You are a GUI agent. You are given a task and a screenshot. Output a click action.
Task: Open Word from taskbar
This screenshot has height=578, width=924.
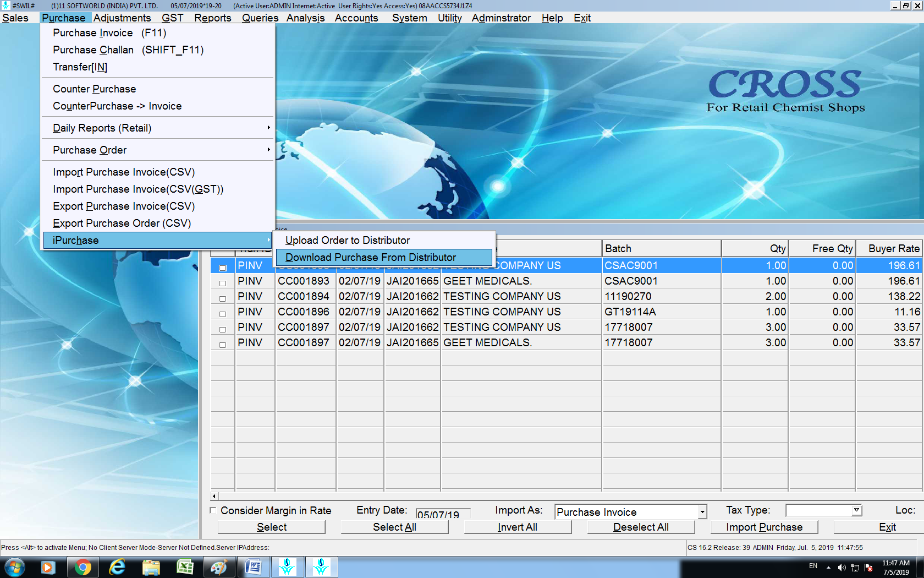tap(253, 567)
